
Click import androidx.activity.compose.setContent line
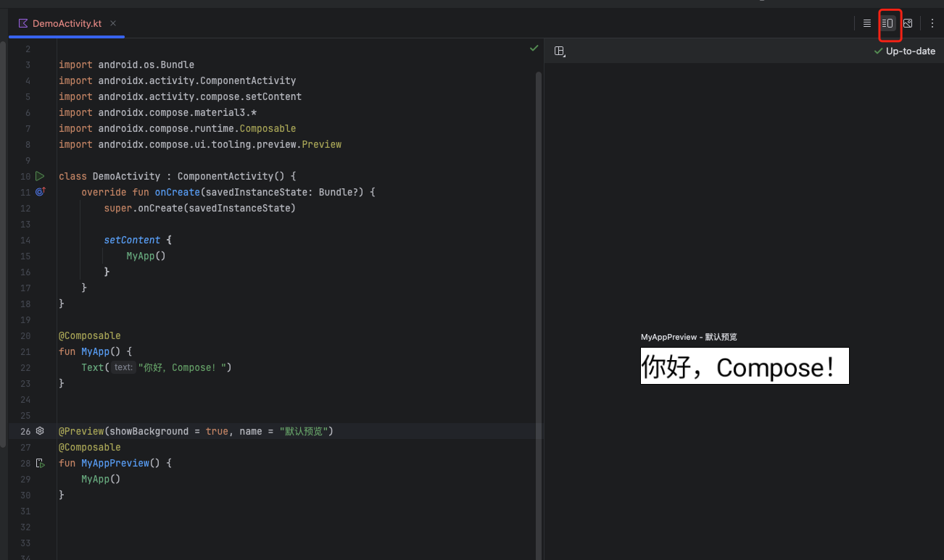tap(180, 96)
